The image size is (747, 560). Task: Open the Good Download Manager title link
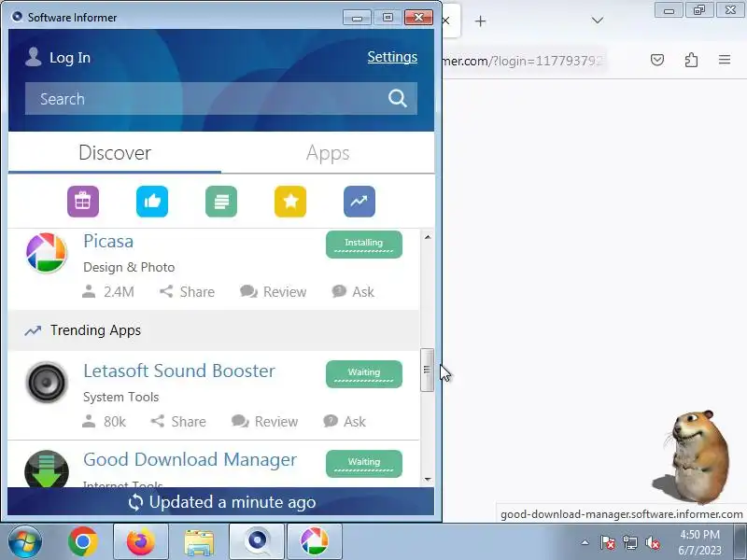190,459
